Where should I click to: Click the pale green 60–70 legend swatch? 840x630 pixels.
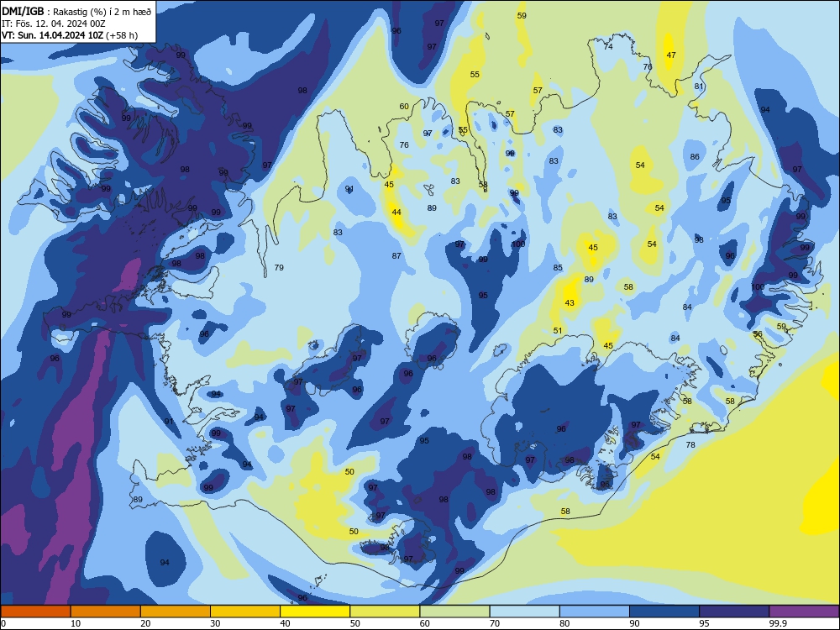(454, 612)
